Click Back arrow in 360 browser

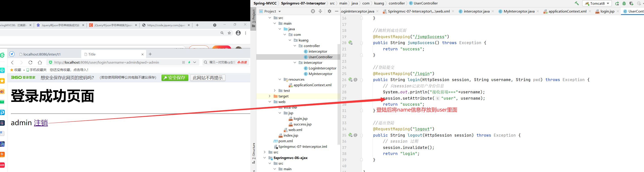point(12,62)
